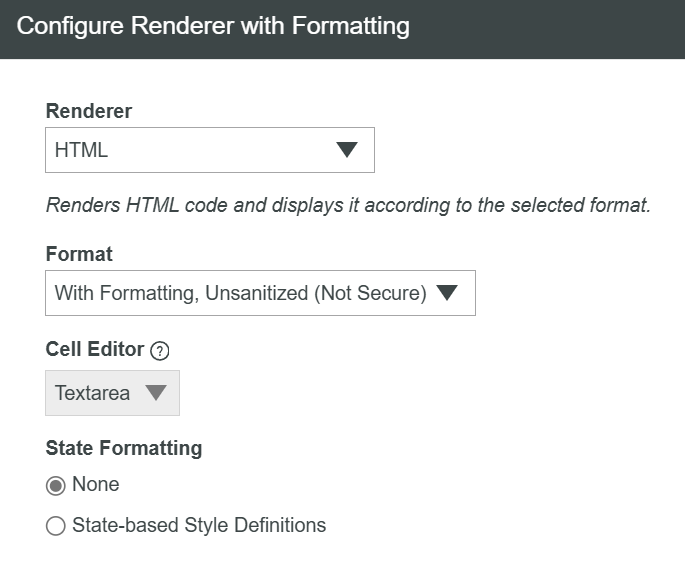Click the bold 'Format' field label
Screen dimensions: 685x572
click(79, 254)
